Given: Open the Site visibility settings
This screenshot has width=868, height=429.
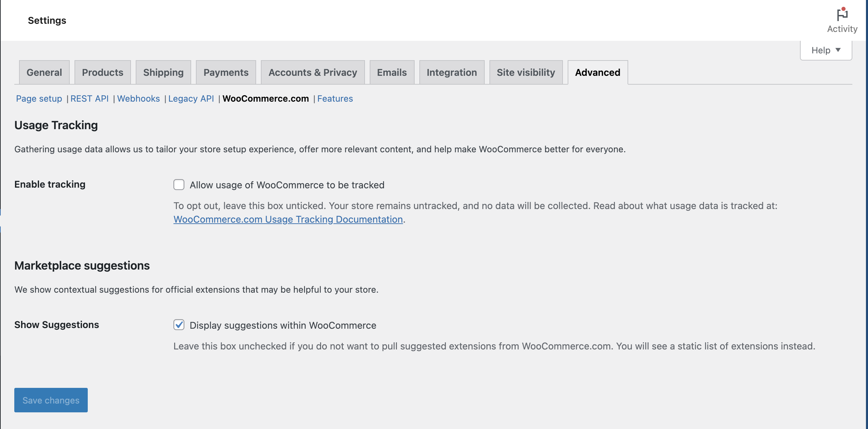Looking at the screenshot, I should point(525,72).
